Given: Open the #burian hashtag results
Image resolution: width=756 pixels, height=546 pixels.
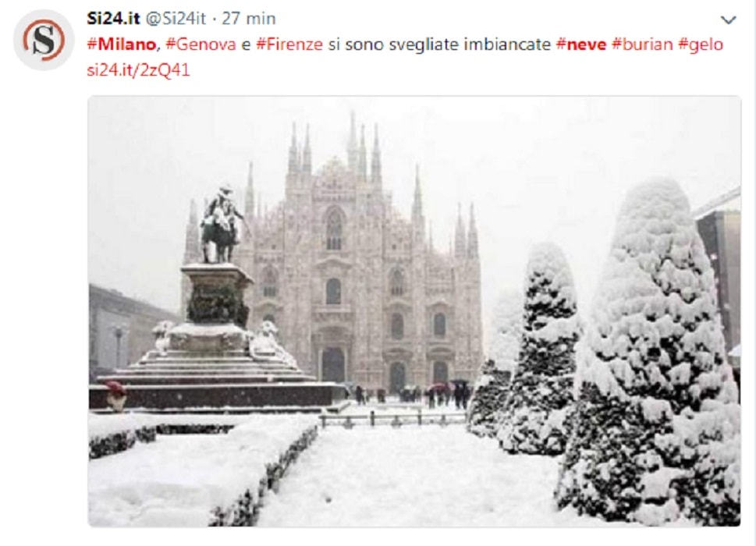Looking at the screenshot, I should [642, 44].
